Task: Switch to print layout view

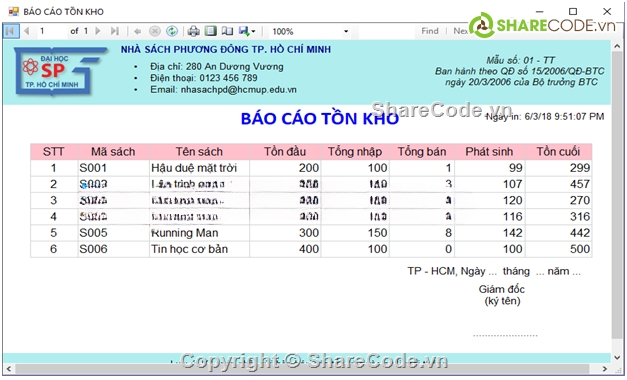Action: (210, 31)
